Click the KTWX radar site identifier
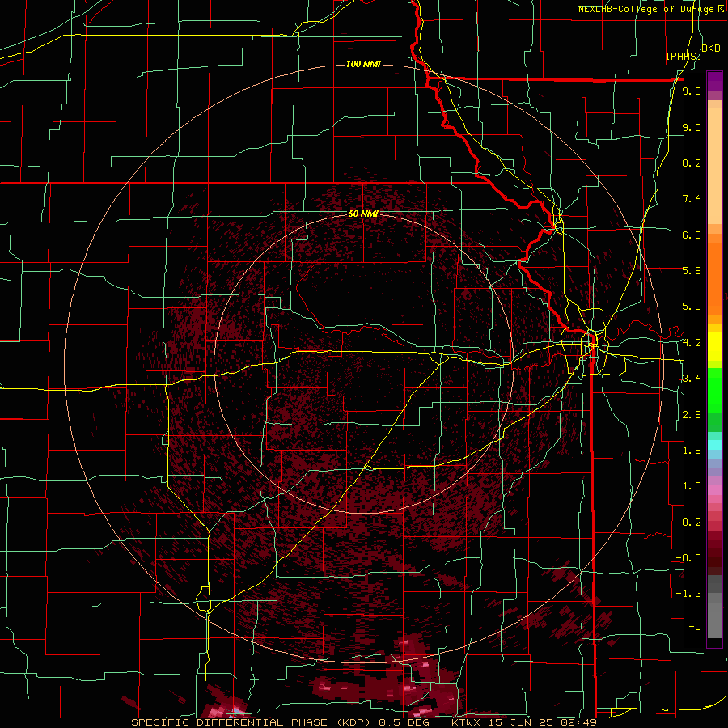 tap(467, 722)
